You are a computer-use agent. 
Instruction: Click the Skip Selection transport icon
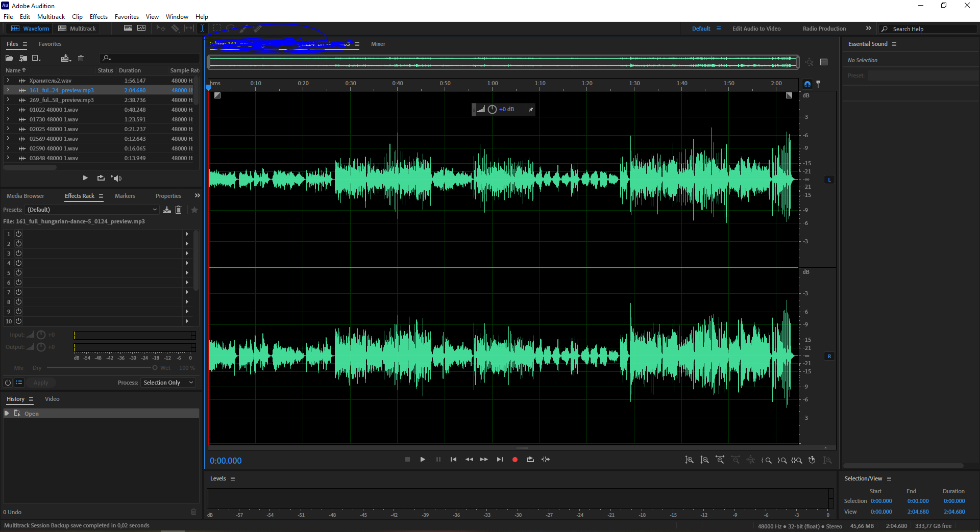pos(546,460)
